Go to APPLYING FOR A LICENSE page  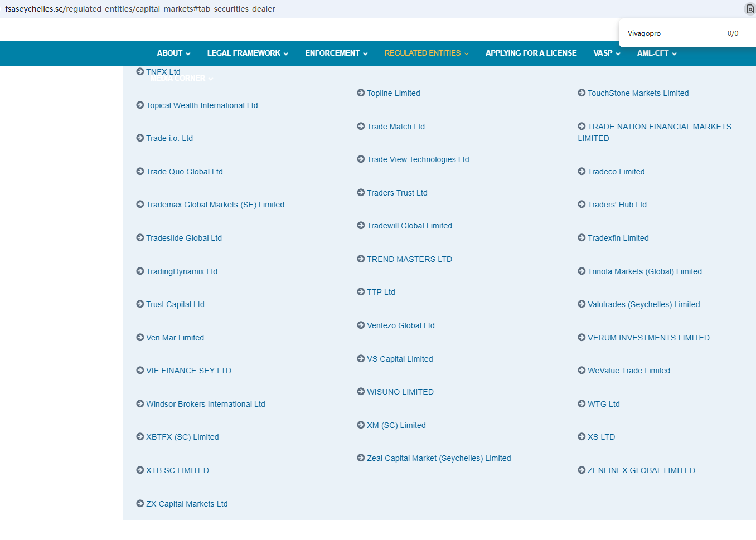point(531,53)
